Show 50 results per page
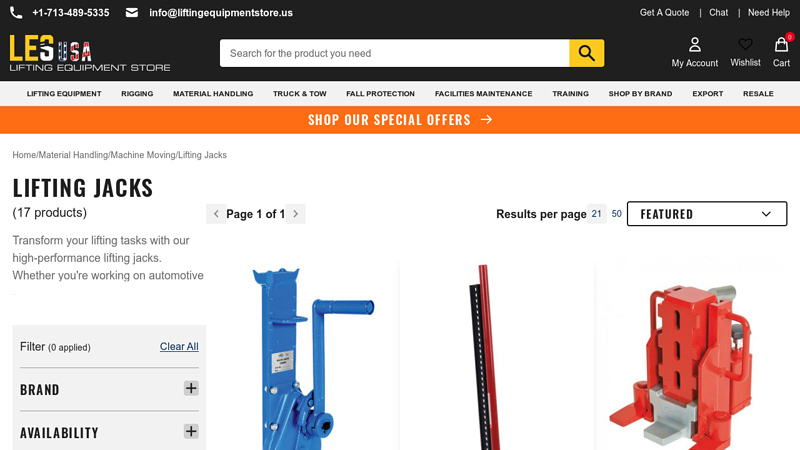Screen dimensions: 800x450 [x=616, y=214]
